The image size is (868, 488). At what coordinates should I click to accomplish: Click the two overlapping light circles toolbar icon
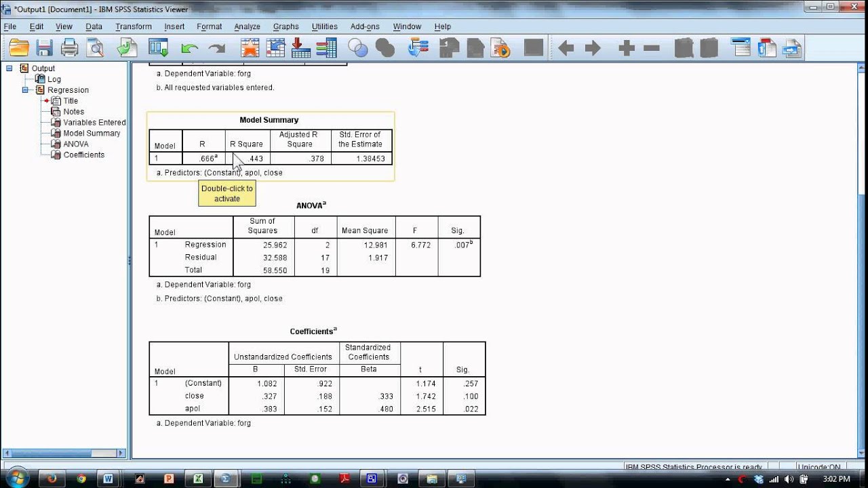357,48
